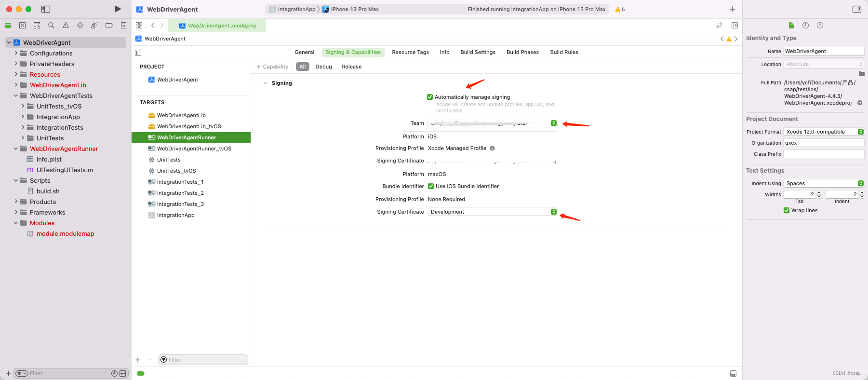Reveal full path in Finder arrow
Screen dimensions: 868x380
tap(860, 103)
